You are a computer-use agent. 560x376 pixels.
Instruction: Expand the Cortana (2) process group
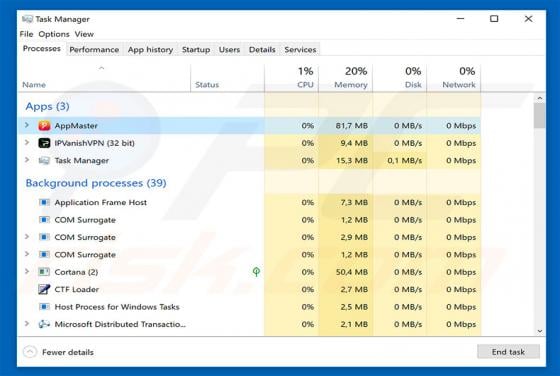coord(27,272)
